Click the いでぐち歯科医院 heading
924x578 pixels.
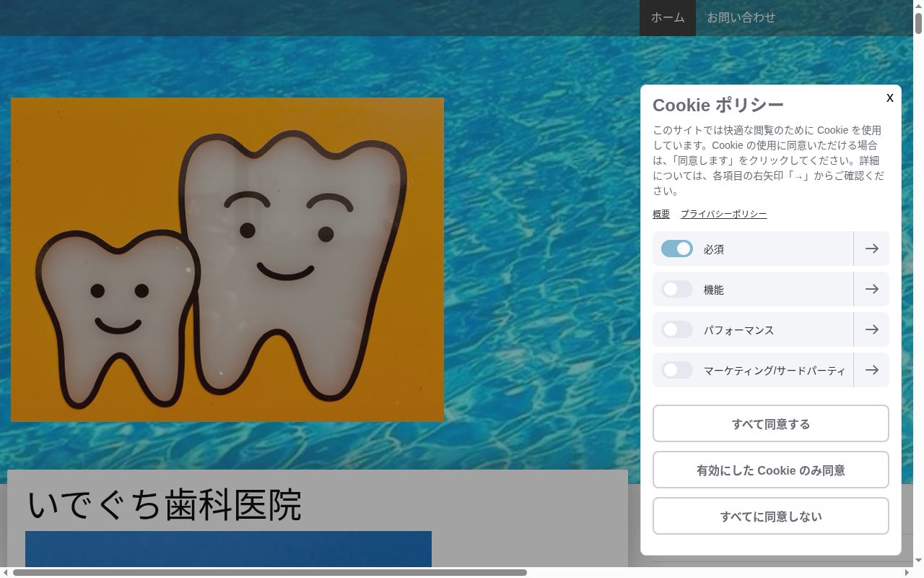coord(165,504)
